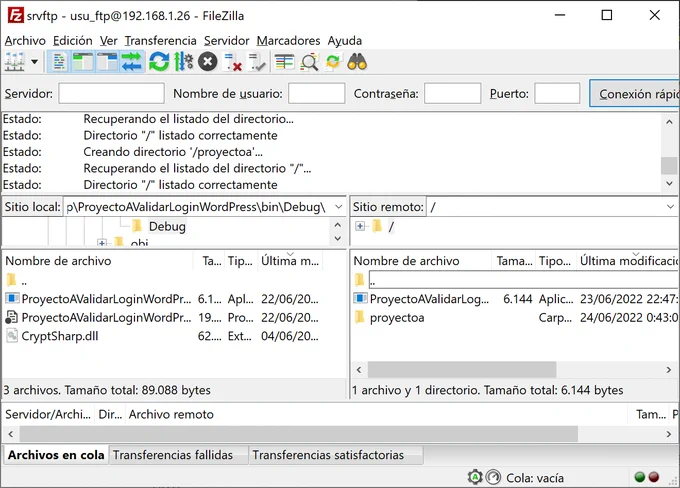Image resolution: width=680 pixels, height=488 pixels.
Task: Click the Puerto input field
Action: point(557,93)
